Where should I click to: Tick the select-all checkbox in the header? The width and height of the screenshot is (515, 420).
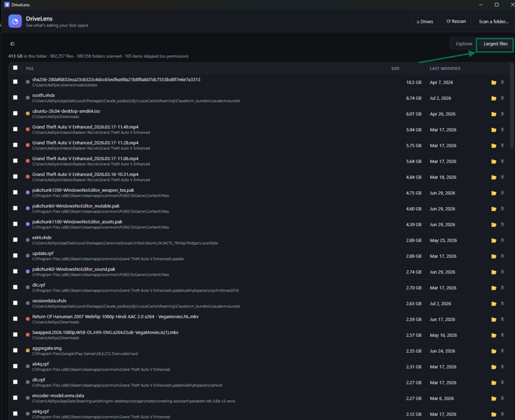pyautogui.click(x=15, y=68)
